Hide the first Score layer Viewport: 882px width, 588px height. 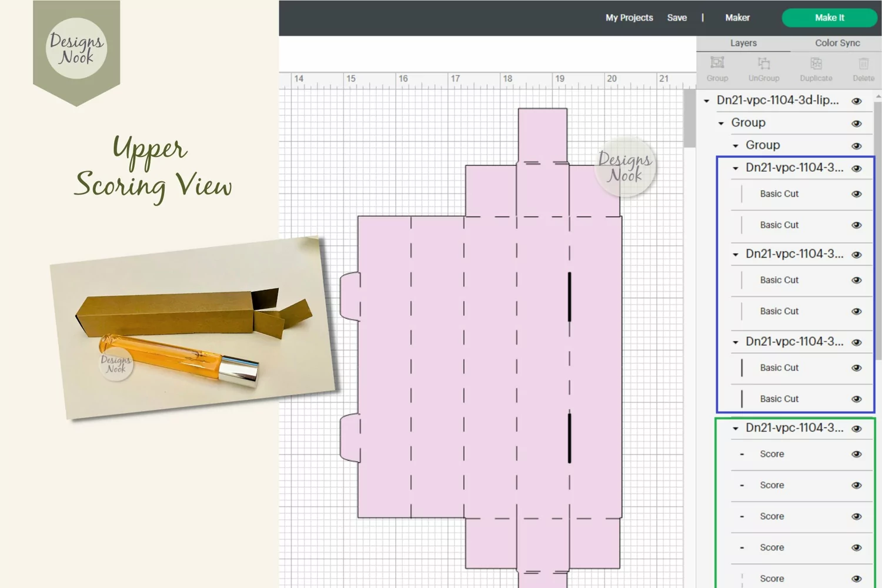point(857,454)
